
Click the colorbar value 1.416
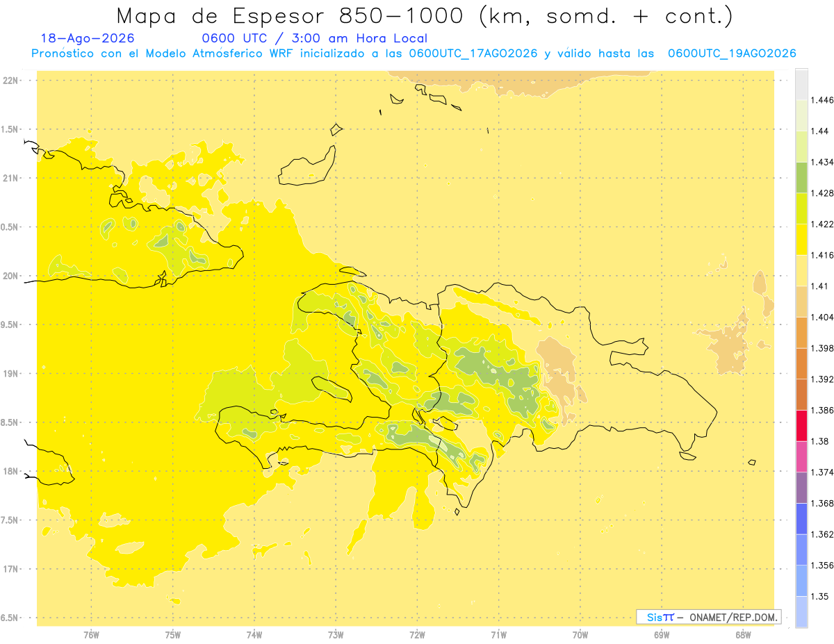click(x=822, y=255)
